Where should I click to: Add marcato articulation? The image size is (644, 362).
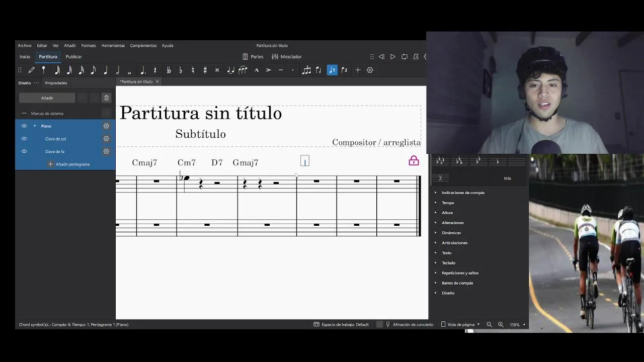click(x=257, y=70)
